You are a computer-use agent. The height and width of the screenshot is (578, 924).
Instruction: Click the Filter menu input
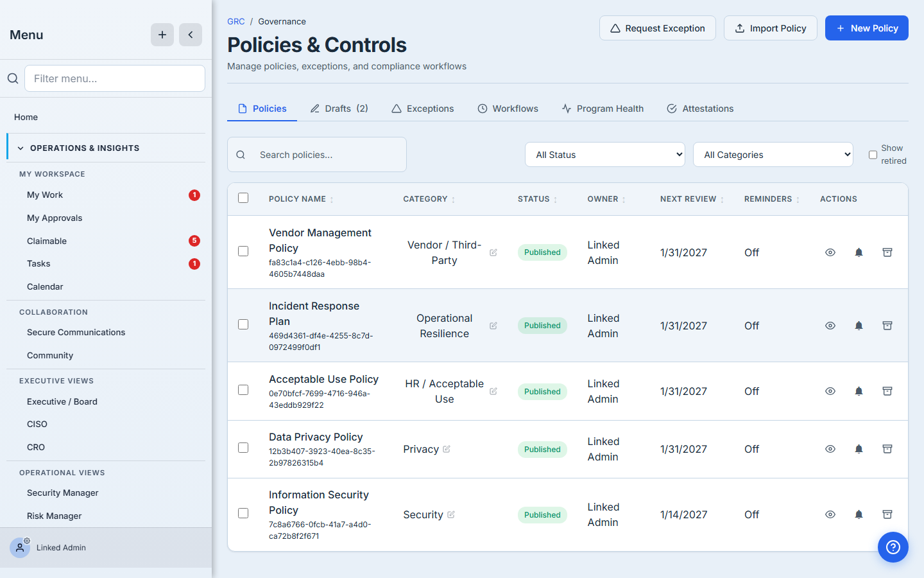coord(115,78)
